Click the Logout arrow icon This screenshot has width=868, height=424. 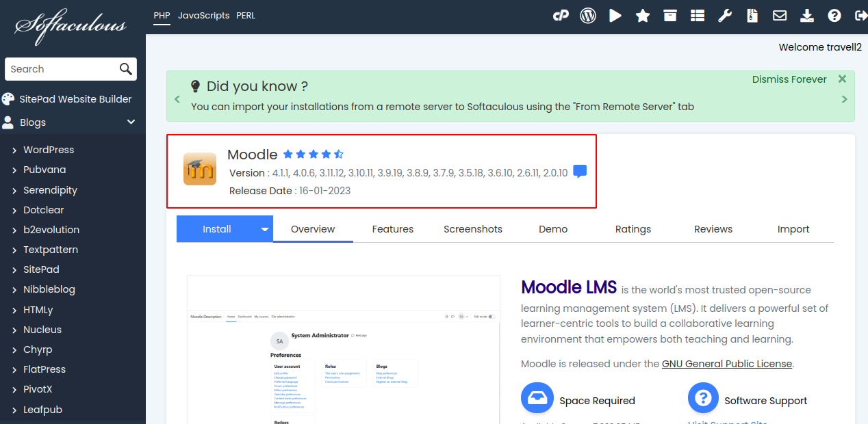[861, 15]
